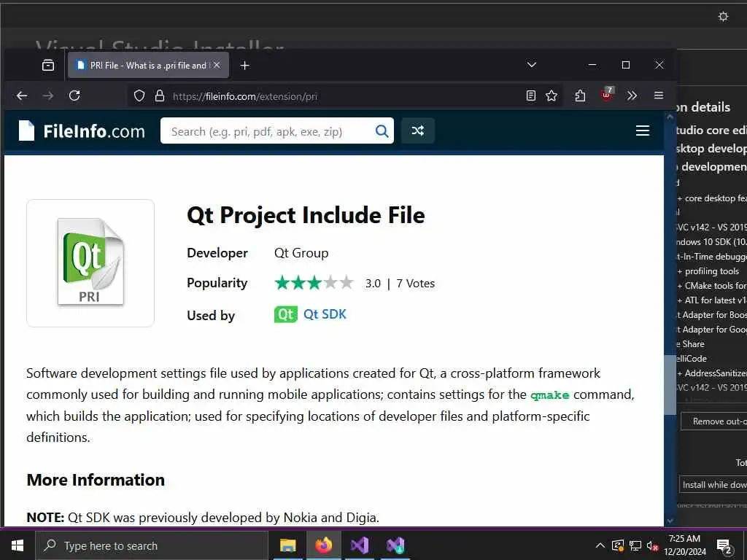Switch to Firefox in taskbar

point(323,545)
